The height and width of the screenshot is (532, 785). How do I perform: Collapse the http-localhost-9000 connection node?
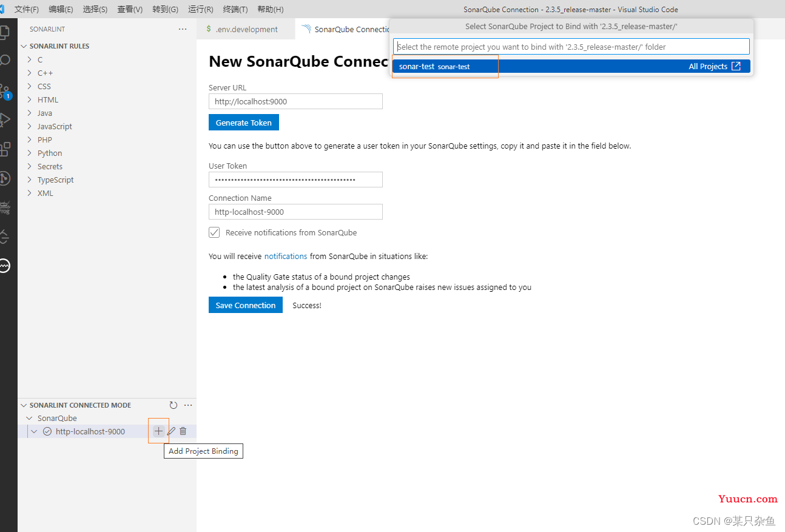(x=34, y=431)
